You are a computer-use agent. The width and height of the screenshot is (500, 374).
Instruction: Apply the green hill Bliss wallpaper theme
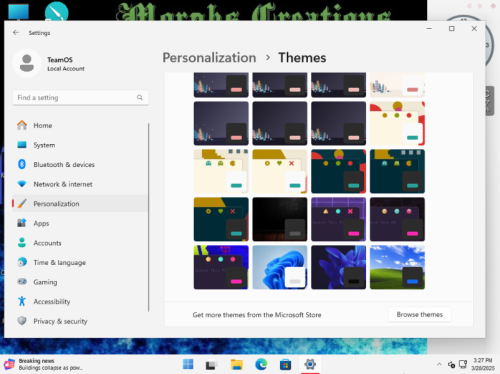[x=397, y=267]
